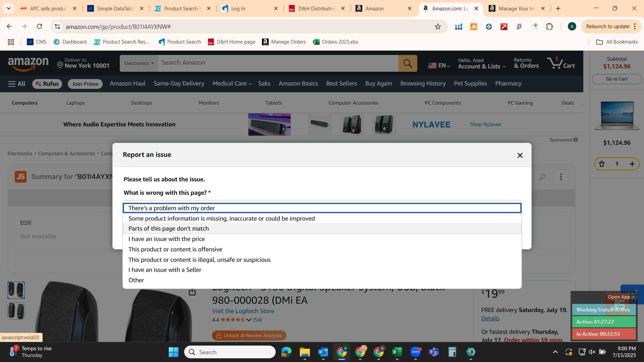Choose "Some product information is missing" option

coord(322,219)
